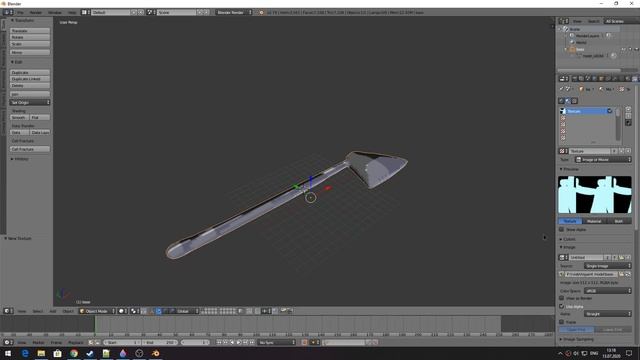Open the Material properties tab icon
640x360 pixels.
(628, 78)
